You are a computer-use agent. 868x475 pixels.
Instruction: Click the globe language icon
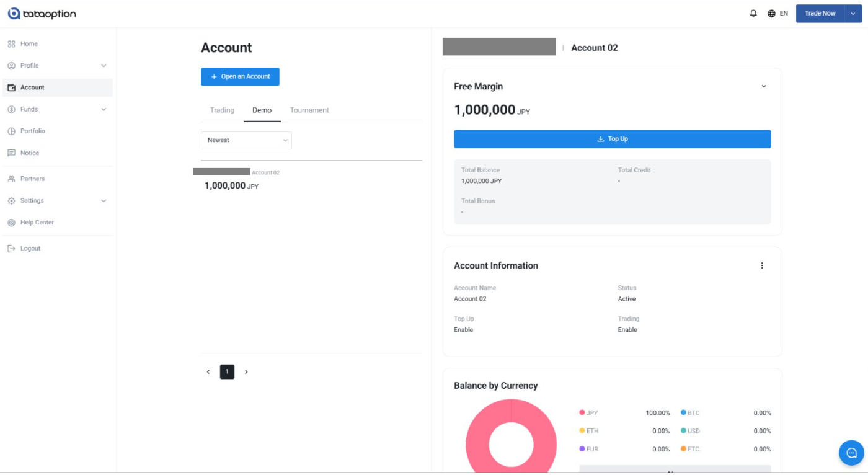point(771,13)
